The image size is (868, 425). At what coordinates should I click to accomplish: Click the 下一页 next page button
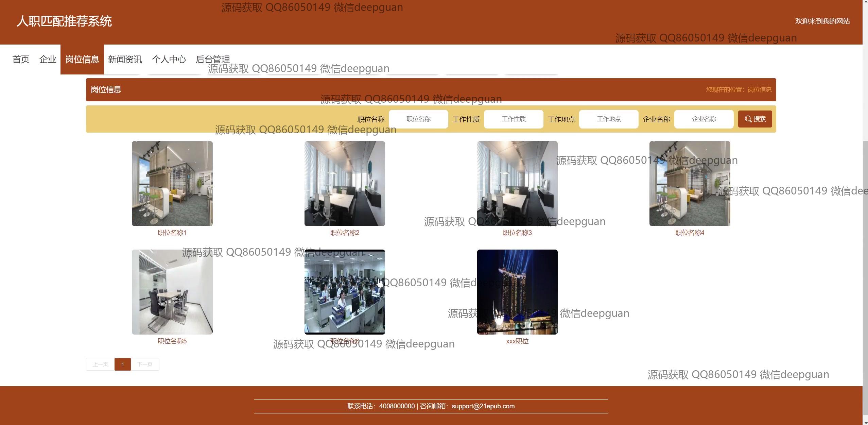pos(145,364)
